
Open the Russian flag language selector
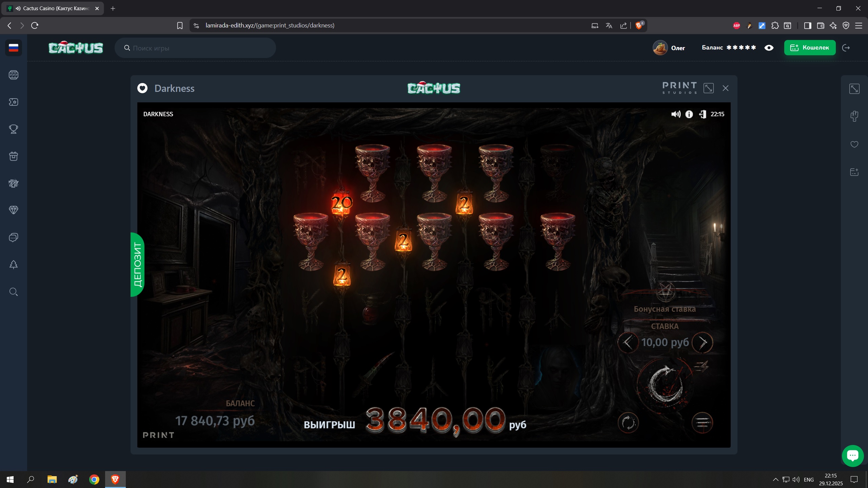tap(14, 48)
